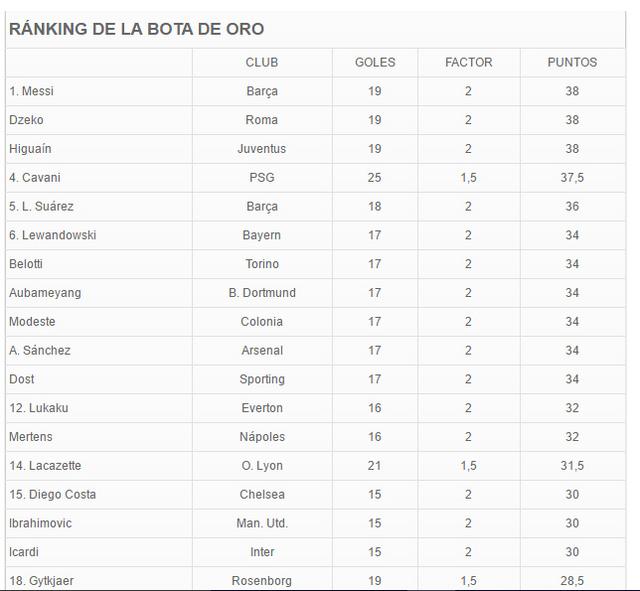Select the 'A. Sánchez' name cell

pyautogui.click(x=40, y=350)
